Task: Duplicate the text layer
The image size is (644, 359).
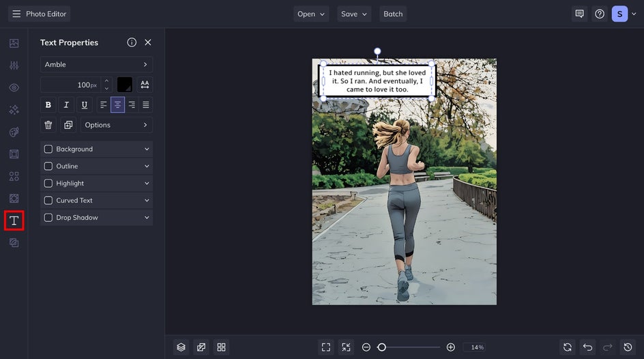Action: [x=68, y=125]
